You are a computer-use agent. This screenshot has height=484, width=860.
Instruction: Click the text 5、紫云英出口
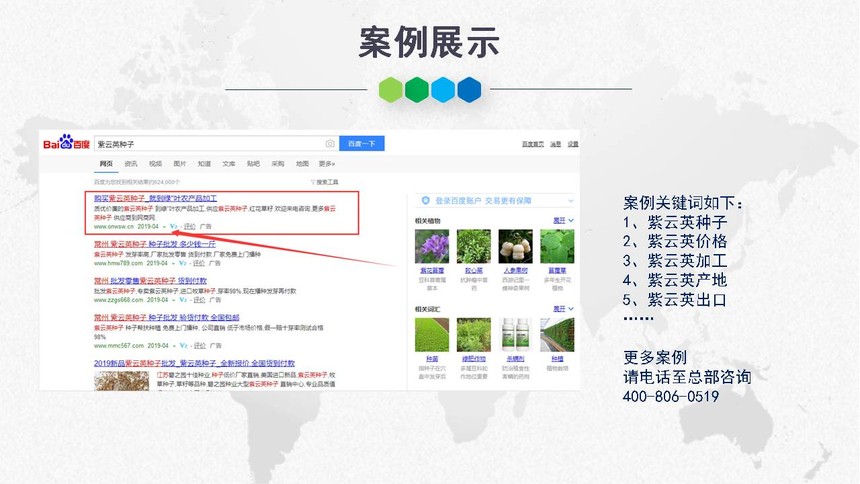click(675, 300)
